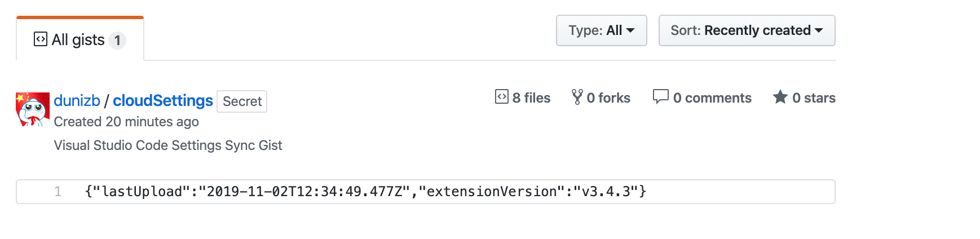Image resolution: width=980 pixels, height=239 pixels.
Task: Open the Type: All dropdown
Action: pos(601,30)
